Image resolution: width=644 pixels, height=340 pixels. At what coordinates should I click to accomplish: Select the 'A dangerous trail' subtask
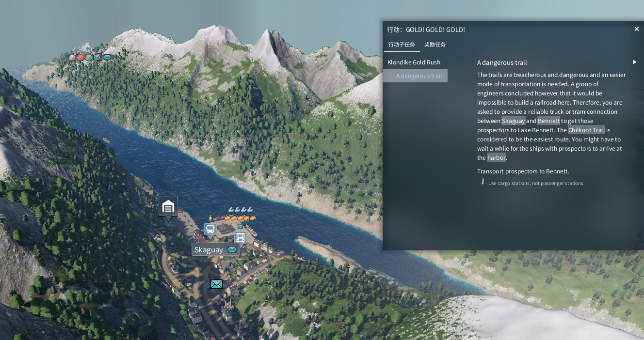click(419, 76)
